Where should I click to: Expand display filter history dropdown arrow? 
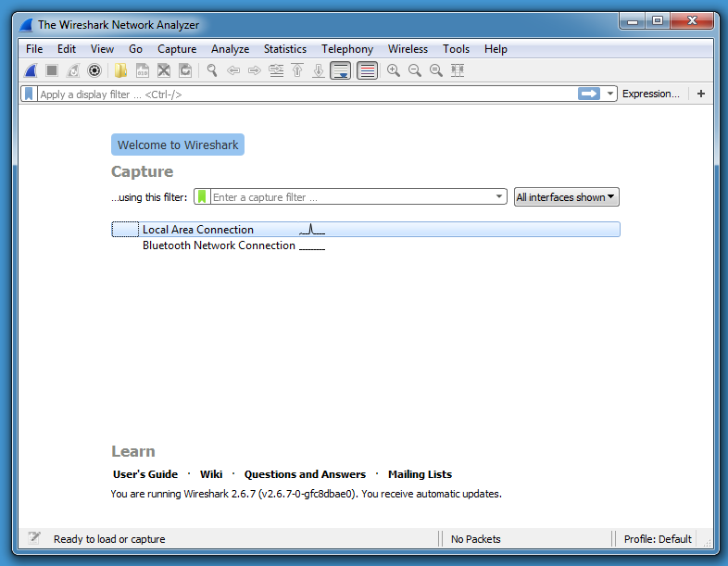click(610, 94)
